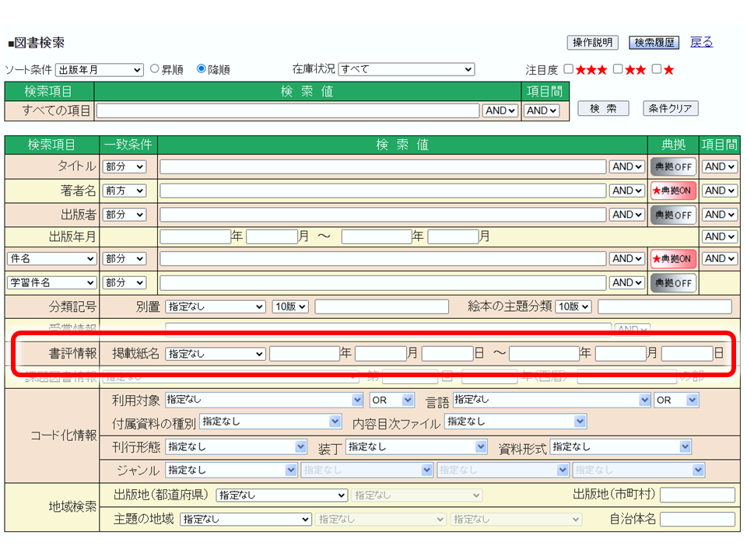
Task: Click the 戻る return link
Action: [701, 42]
